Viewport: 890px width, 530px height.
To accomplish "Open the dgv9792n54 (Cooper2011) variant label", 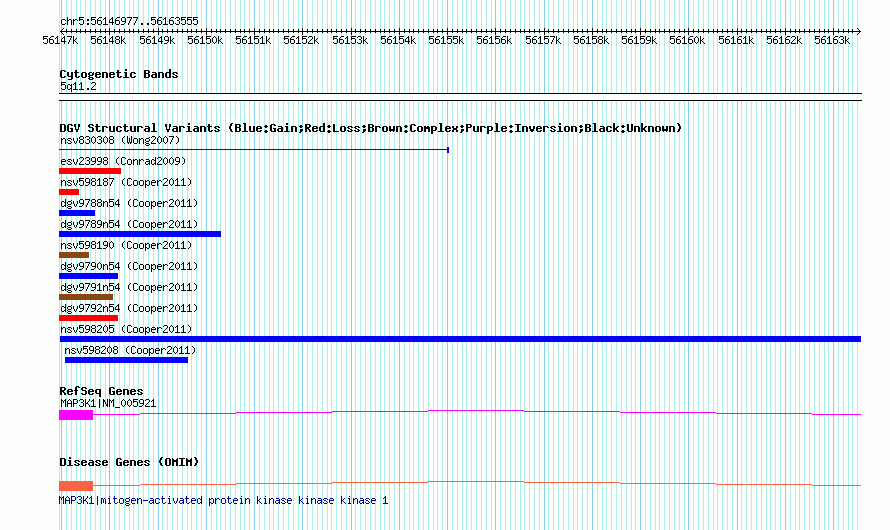I will coord(129,308).
